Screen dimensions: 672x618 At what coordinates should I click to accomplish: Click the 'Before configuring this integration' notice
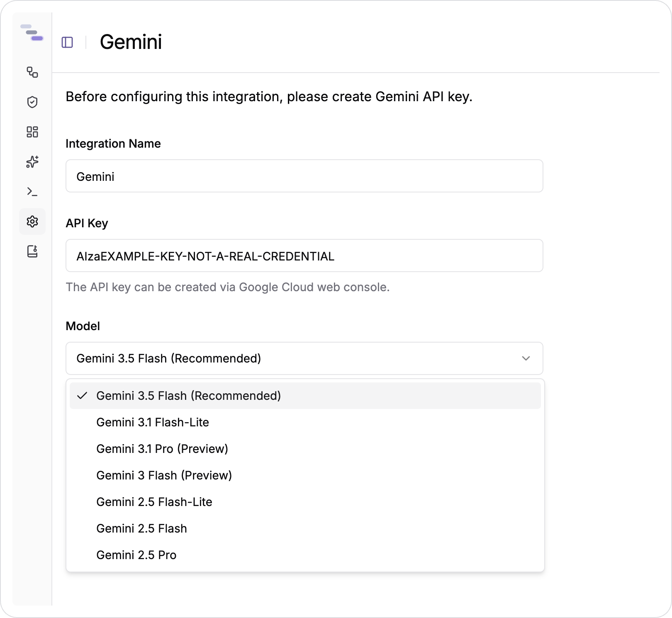point(269,97)
